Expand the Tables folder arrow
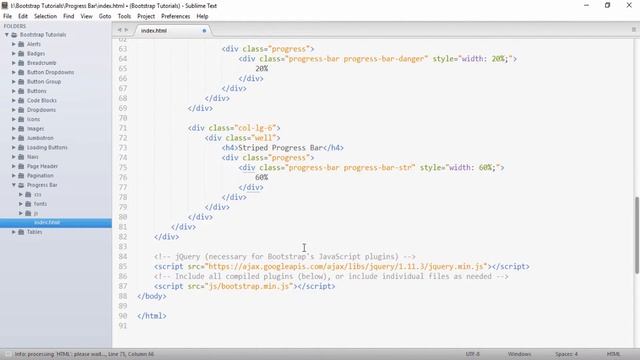 coord(13,232)
